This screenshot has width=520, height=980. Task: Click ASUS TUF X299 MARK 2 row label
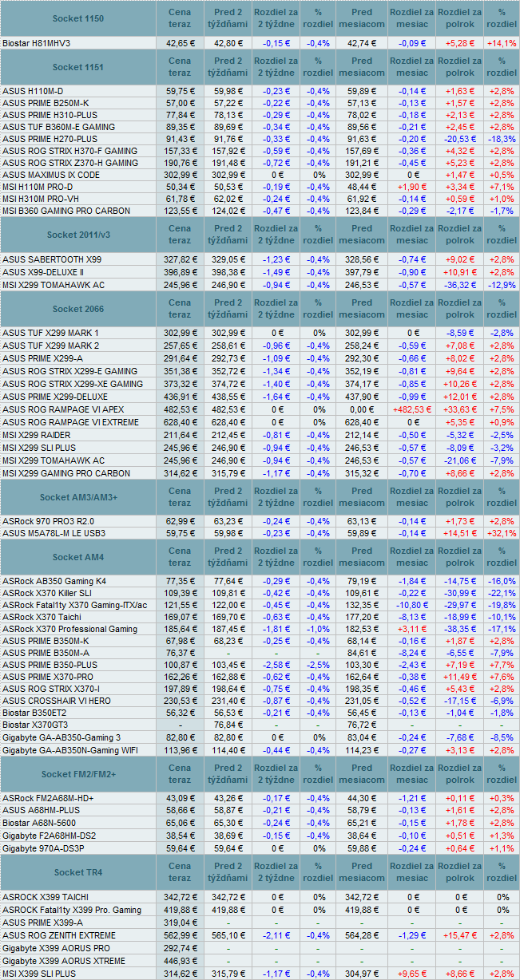click(x=51, y=345)
